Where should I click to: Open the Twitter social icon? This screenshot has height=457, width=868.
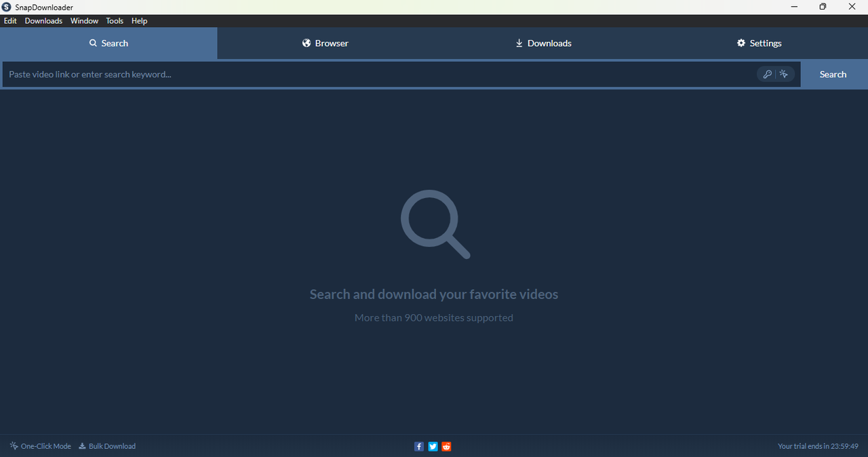(433, 446)
